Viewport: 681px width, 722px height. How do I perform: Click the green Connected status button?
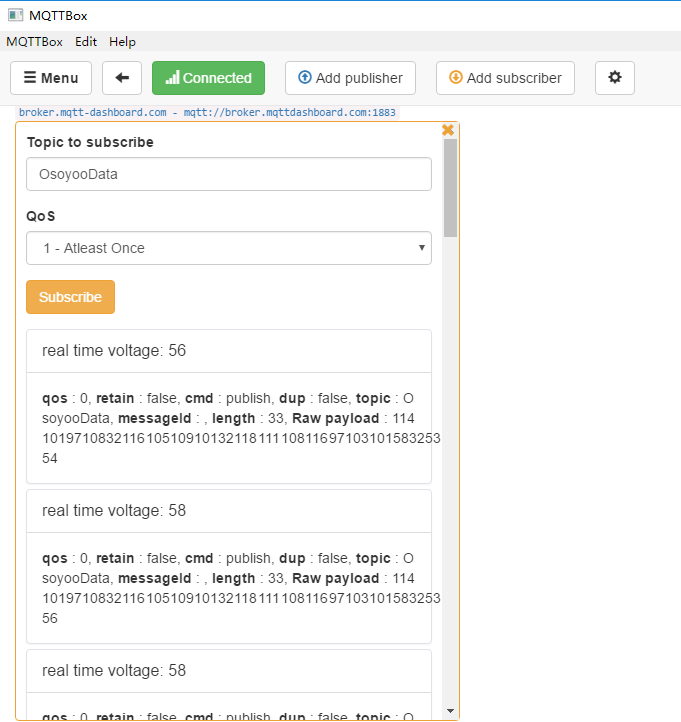pos(208,78)
